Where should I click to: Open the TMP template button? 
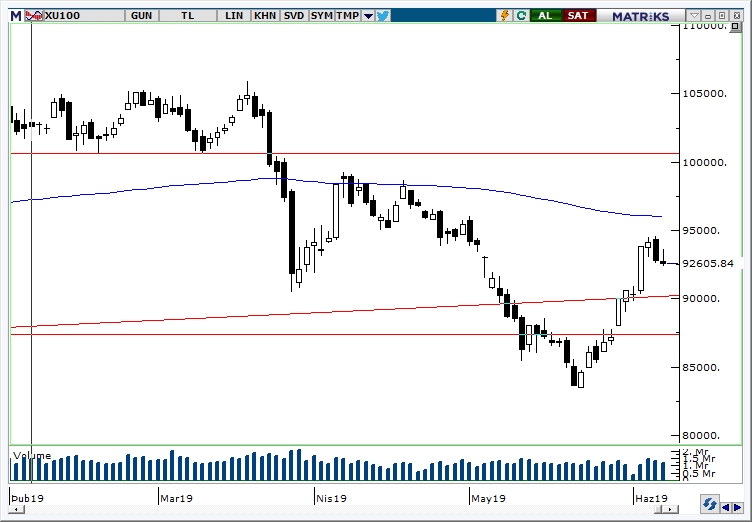[x=348, y=15]
